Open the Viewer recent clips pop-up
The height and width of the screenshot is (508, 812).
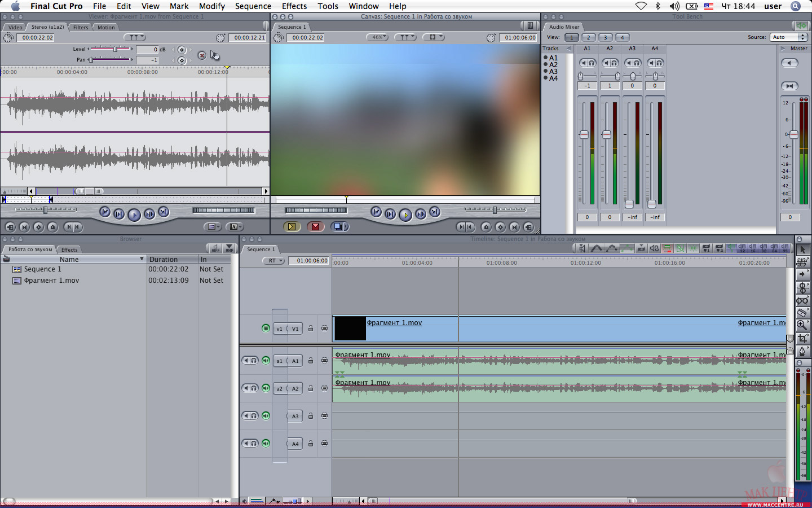pyautogui.click(x=212, y=227)
